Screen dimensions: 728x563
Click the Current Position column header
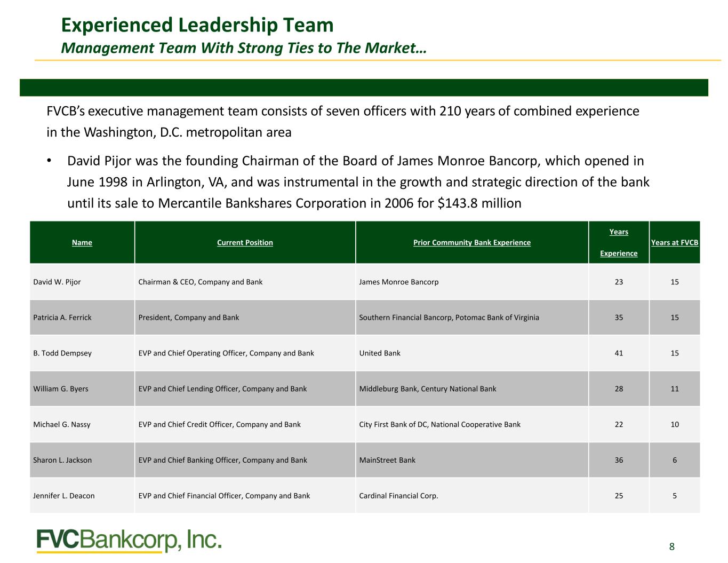[x=245, y=242]
